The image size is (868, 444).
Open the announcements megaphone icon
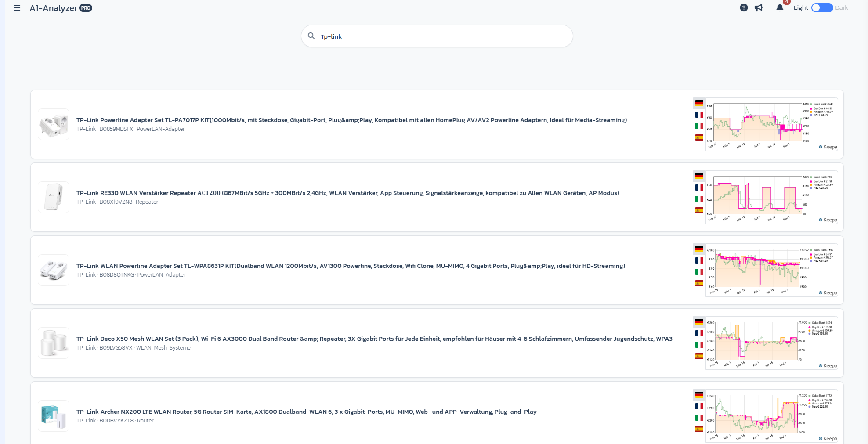(x=759, y=7)
